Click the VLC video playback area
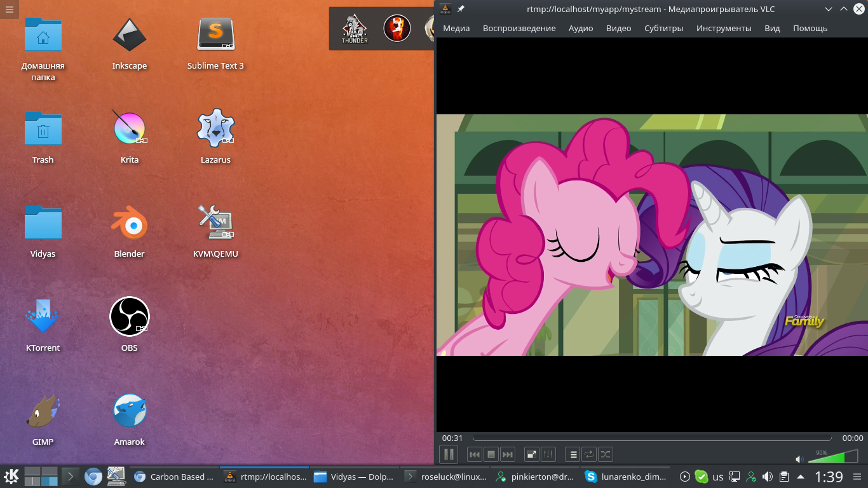 coord(652,234)
